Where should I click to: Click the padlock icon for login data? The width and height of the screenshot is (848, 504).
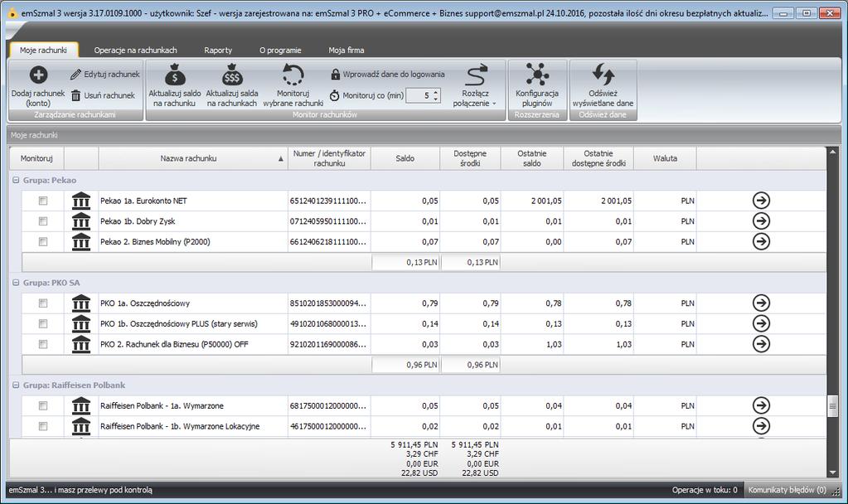pyautogui.click(x=336, y=74)
